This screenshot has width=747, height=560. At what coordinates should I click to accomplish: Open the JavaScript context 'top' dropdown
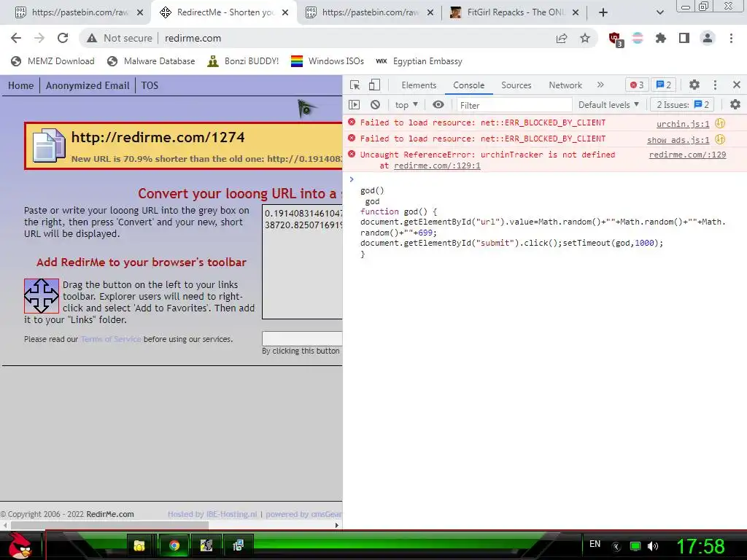tap(406, 105)
